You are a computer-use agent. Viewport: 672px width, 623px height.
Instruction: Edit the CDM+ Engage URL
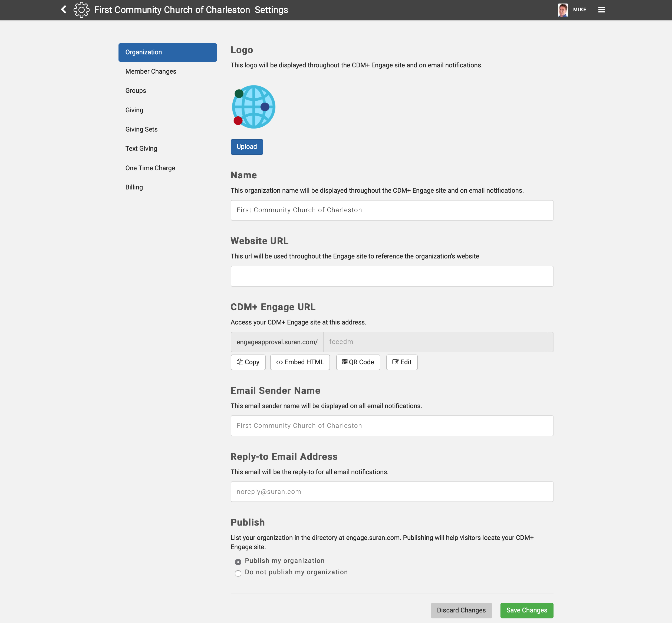[x=401, y=362]
